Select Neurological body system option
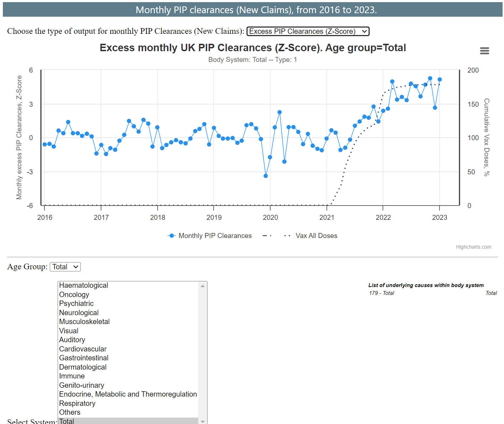This screenshot has width=504, height=424. 79,313
